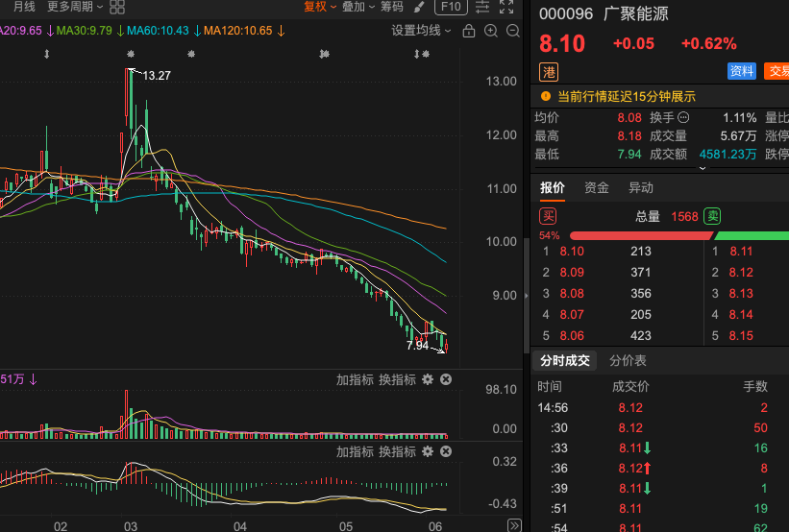Click the event marker above 13.27 peak
789x532 pixels.
(131, 54)
